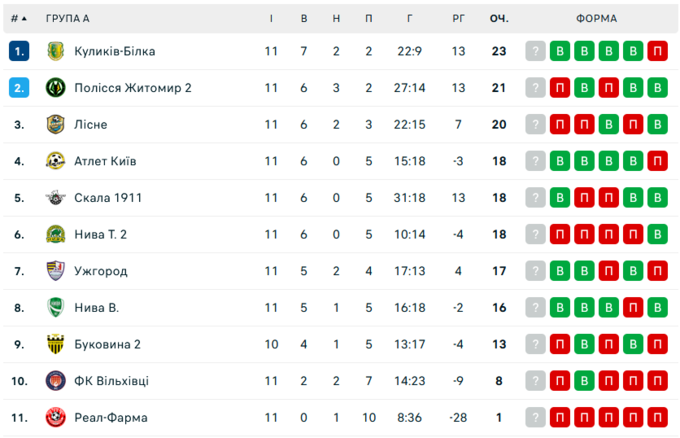
Task: Click the grey ? badge for Нива В.
Action: 536,307
